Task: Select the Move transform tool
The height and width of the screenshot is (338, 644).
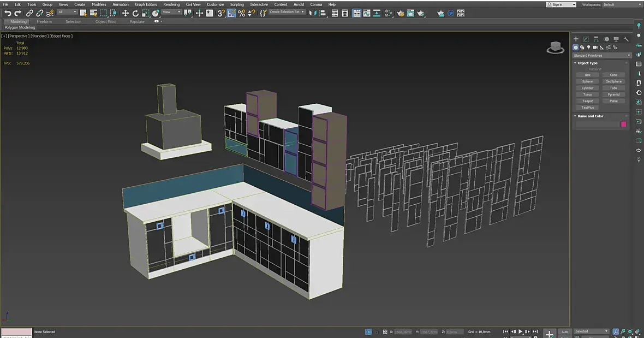Action: click(125, 13)
